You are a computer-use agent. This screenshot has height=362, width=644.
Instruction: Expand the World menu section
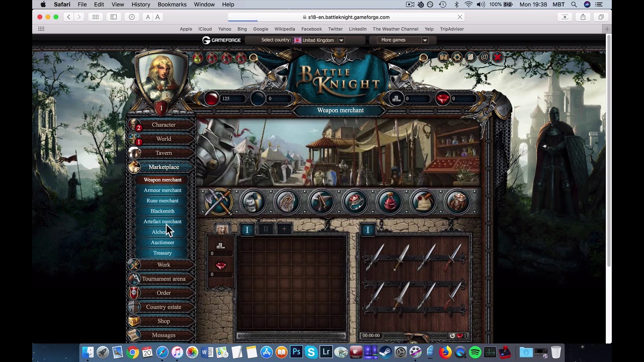(x=164, y=139)
